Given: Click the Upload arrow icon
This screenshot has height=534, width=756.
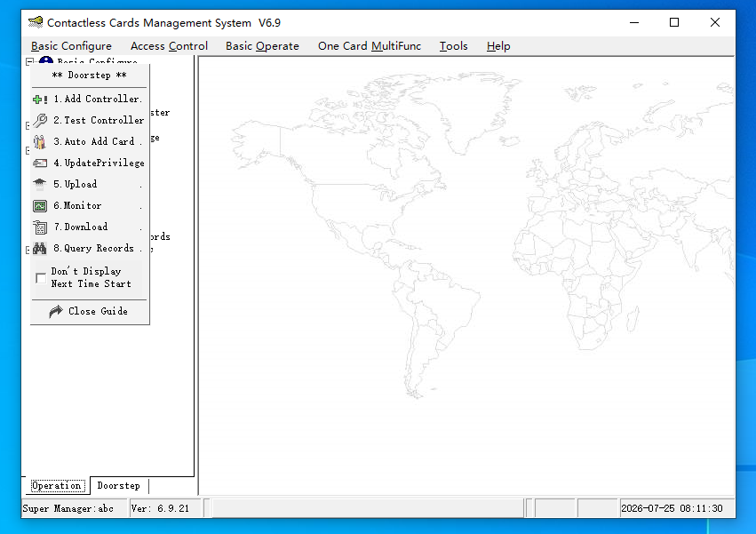Looking at the screenshot, I should (40, 184).
